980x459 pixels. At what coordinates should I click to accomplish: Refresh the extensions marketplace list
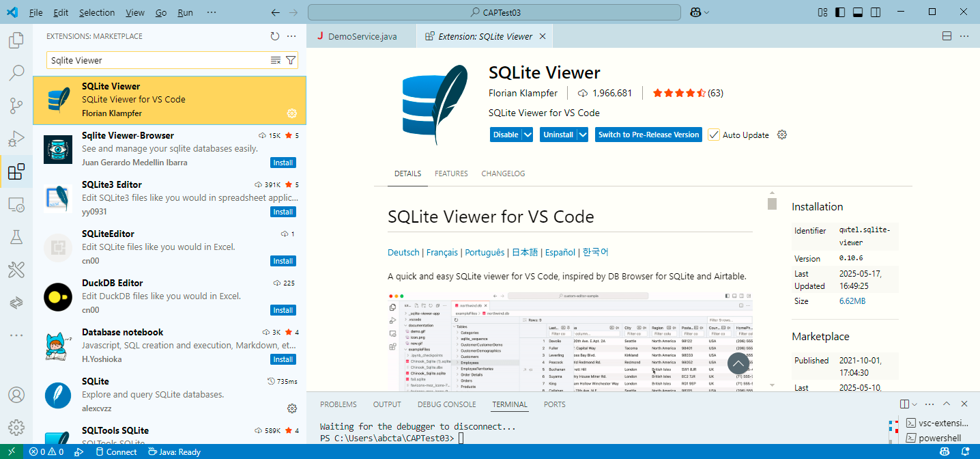coord(274,36)
